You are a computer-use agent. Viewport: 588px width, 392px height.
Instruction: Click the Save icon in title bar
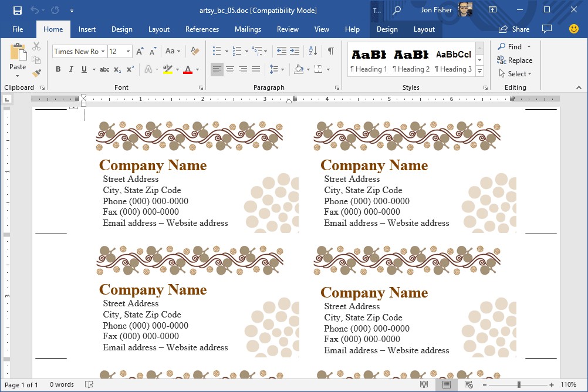pyautogui.click(x=18, y=10)
